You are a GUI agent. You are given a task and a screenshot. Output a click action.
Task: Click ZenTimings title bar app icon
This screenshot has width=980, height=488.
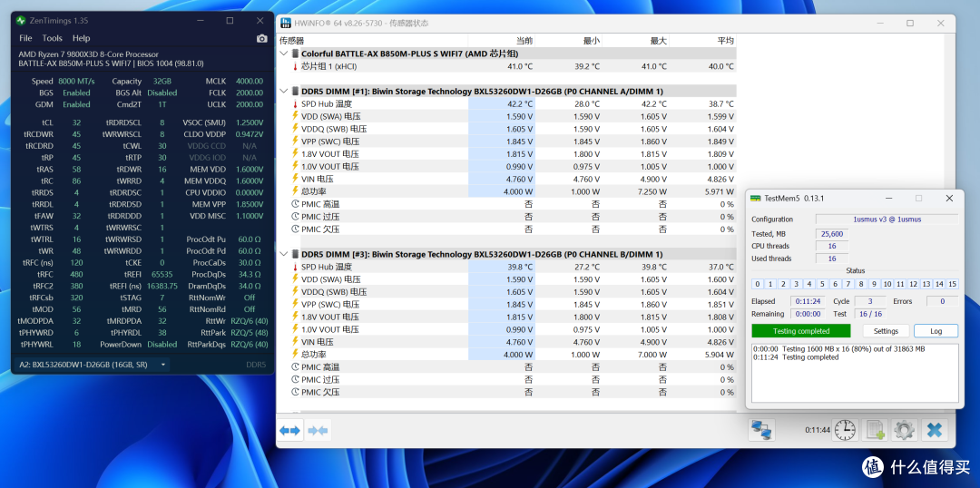(x=21, y=21)
